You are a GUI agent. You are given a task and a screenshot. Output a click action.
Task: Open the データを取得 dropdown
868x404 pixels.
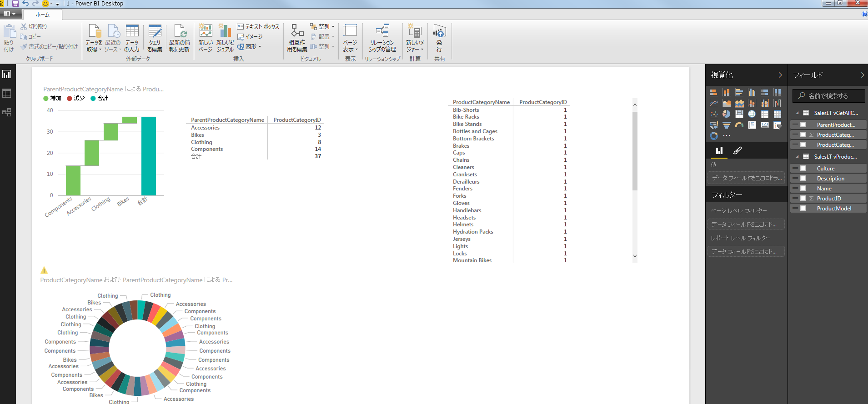[x=94, y=38]
